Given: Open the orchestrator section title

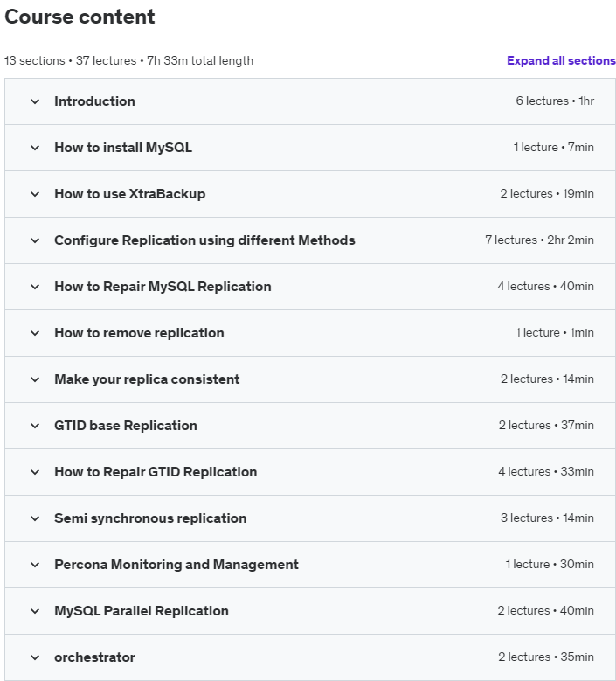Looking at the screenshot, I should point(94,657).
